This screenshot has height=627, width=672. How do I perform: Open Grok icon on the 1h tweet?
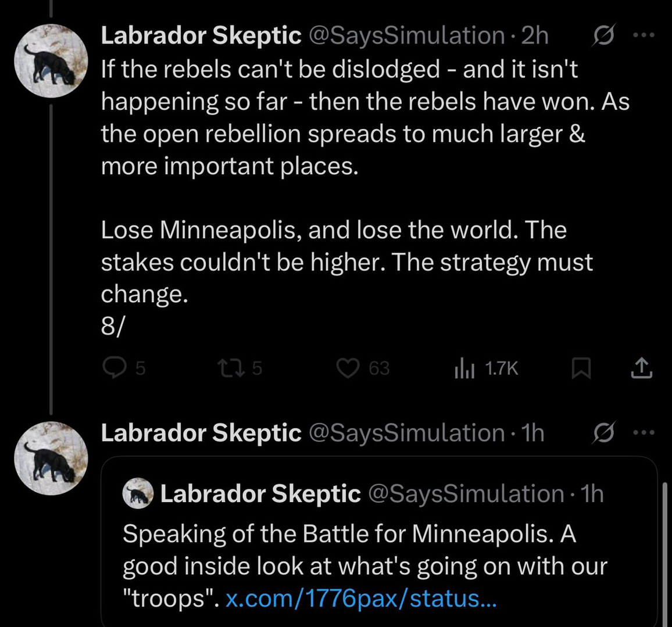point(603,433)
